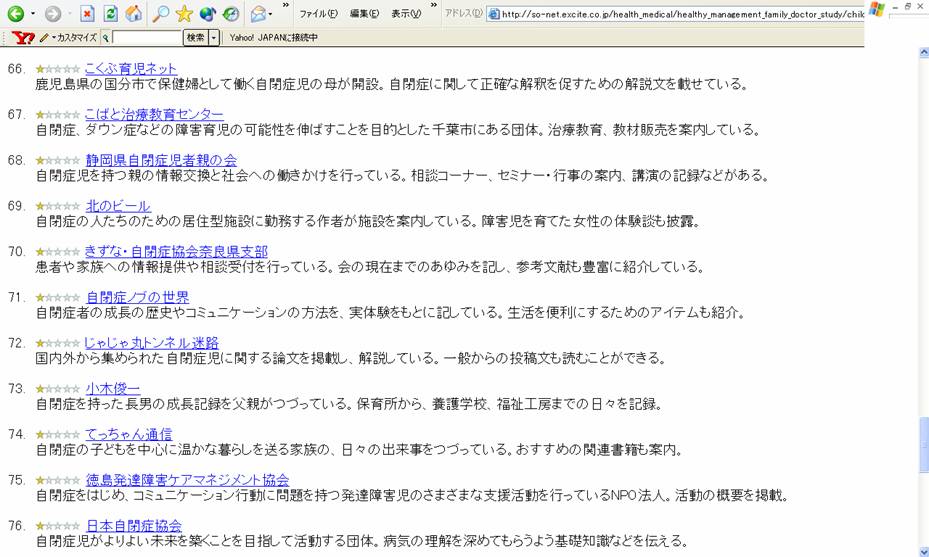
Task: Click star rating of item 76
Action: (x=57, y=526)
